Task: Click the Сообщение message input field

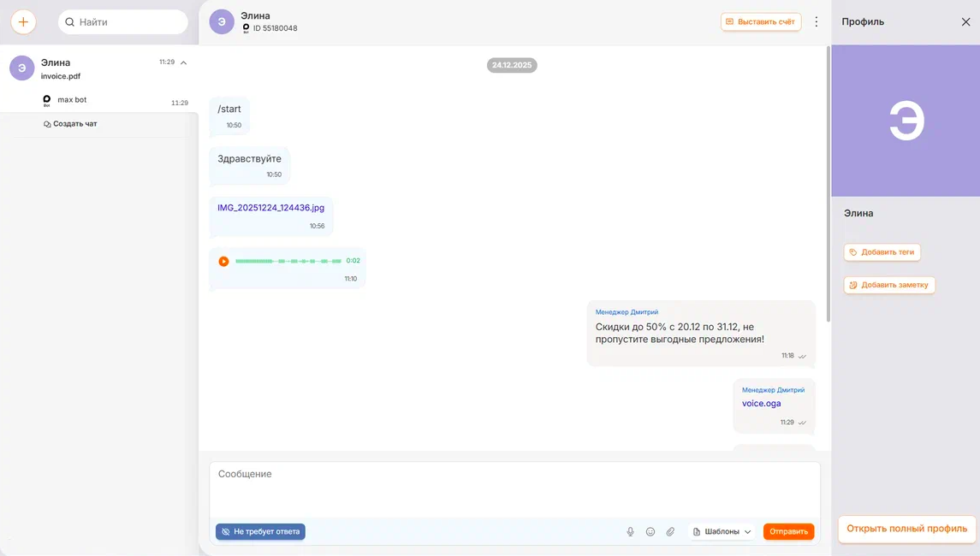Action: (514, 488)
